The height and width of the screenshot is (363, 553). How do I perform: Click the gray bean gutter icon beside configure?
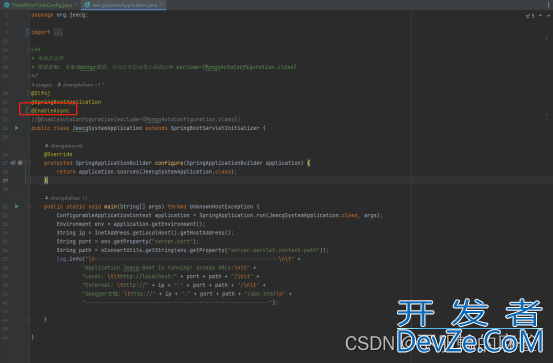click(x=20, y=163)
